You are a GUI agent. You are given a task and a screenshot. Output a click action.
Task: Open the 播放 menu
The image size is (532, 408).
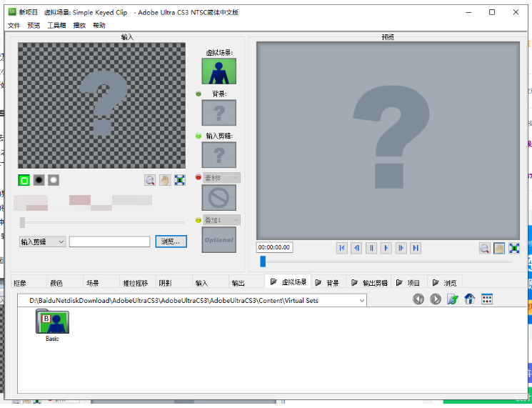(x=79, y=26)
